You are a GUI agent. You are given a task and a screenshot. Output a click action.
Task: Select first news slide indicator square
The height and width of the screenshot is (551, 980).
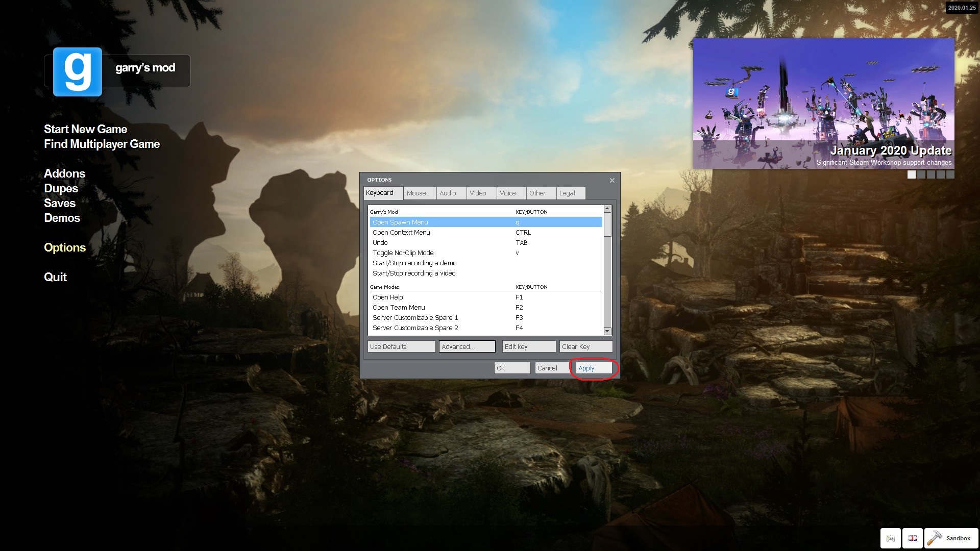[912, 174]
